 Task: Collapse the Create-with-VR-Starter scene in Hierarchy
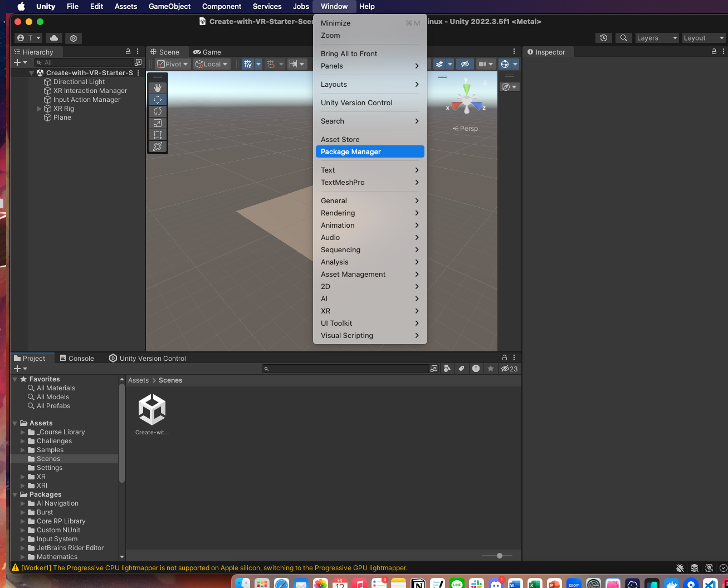(31, 73)
